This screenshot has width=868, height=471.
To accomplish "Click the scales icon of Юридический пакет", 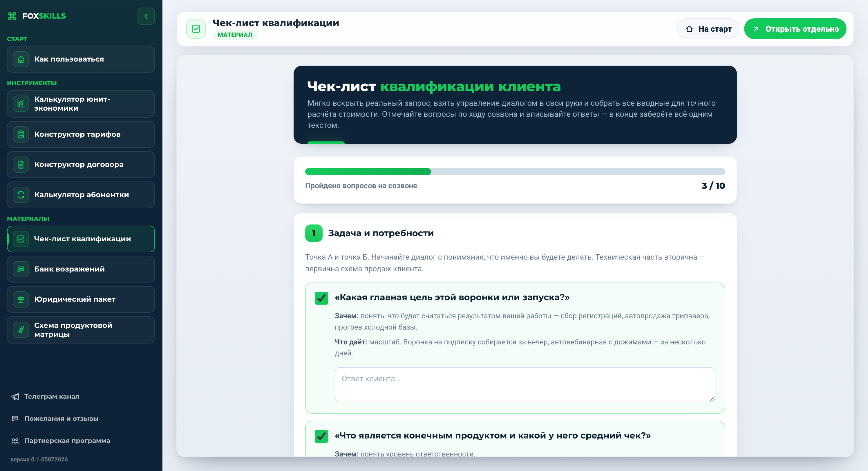I will point(21,299).
